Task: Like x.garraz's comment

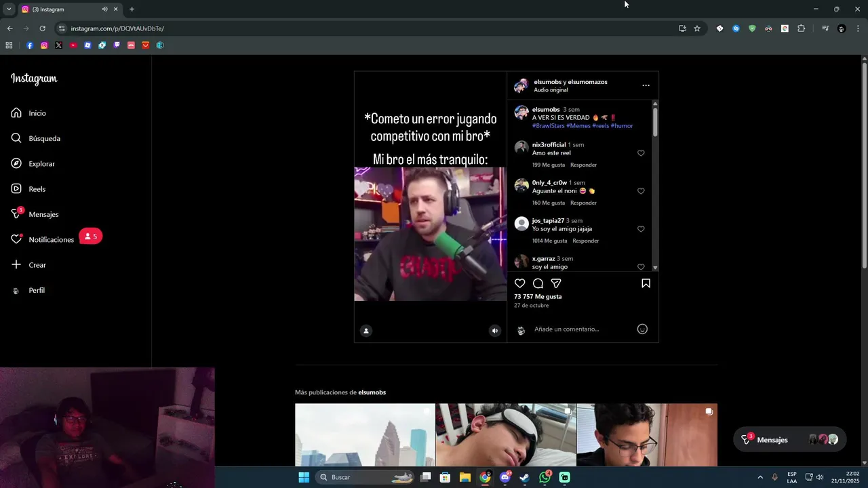Action: tap(641, 266)
